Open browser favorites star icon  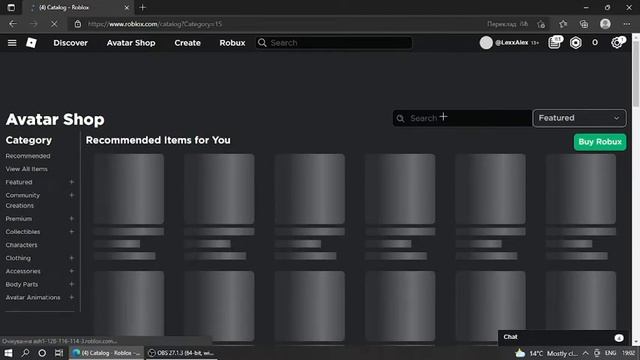click(563, 24)
